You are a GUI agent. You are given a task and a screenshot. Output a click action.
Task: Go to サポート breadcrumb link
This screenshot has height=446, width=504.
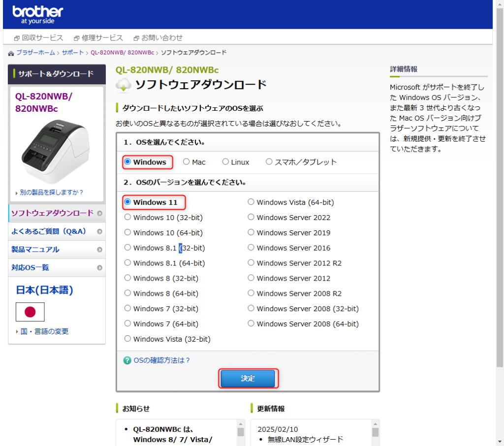pyautogui.click(x=73, y=53)
